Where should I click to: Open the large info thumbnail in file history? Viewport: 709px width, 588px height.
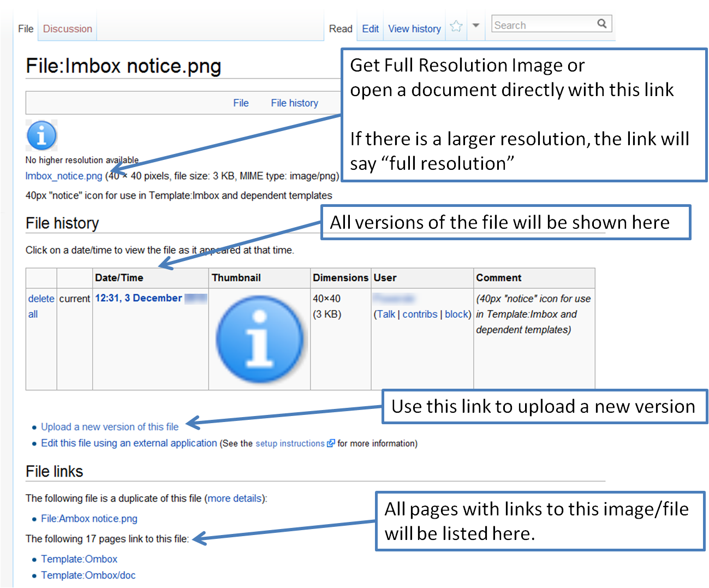(259, 339)
